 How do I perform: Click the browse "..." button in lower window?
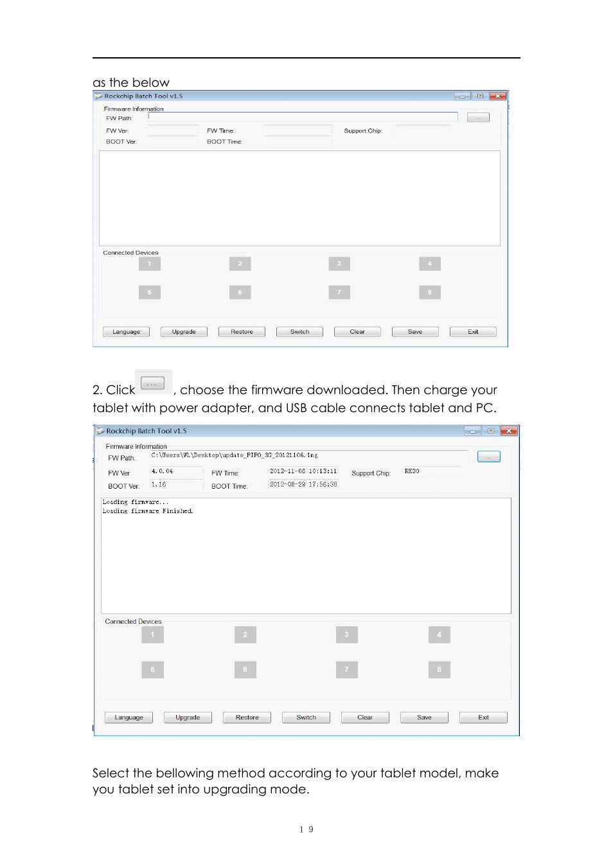[x=488, y=457]
